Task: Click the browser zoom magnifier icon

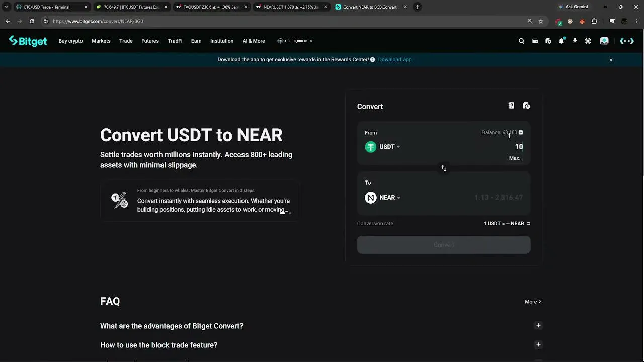Action: (530, 21)
